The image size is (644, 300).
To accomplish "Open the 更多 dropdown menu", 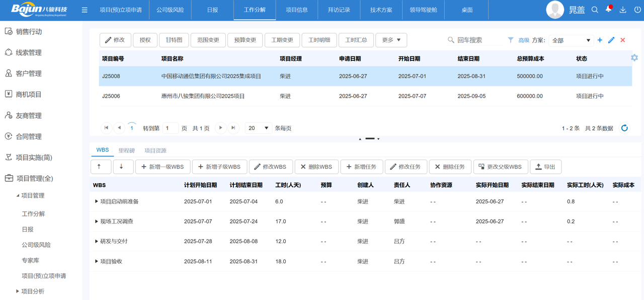I will click(391, 40).
